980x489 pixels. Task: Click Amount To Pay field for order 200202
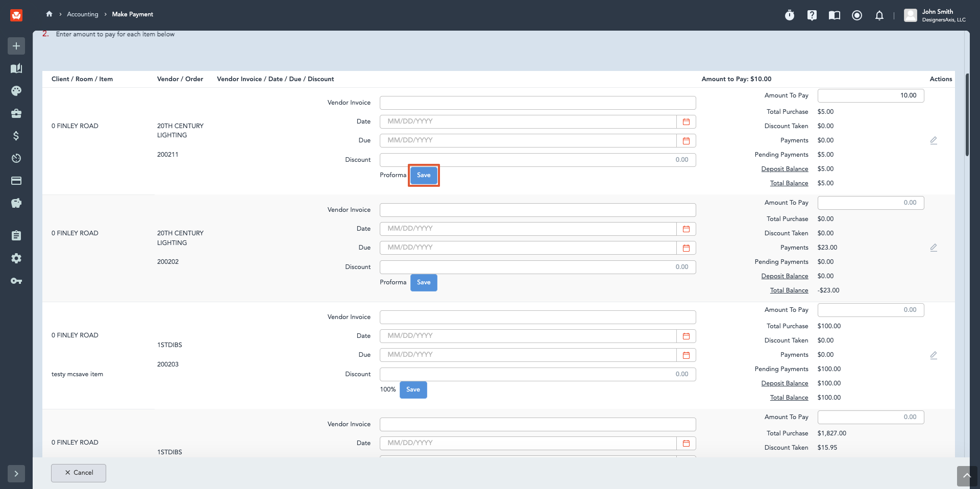[x=871, y=203]
